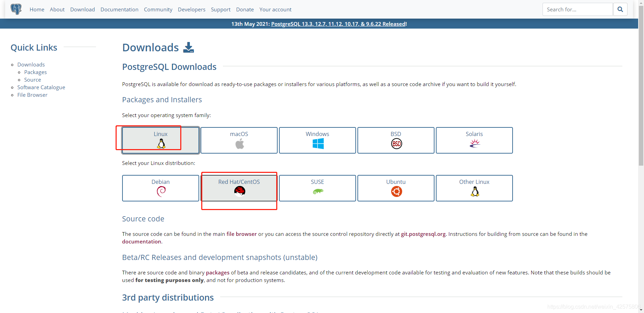This screenshot has height=313, width=644.
Task: Choose the Ubuntu distribution label
Action: 396,182
